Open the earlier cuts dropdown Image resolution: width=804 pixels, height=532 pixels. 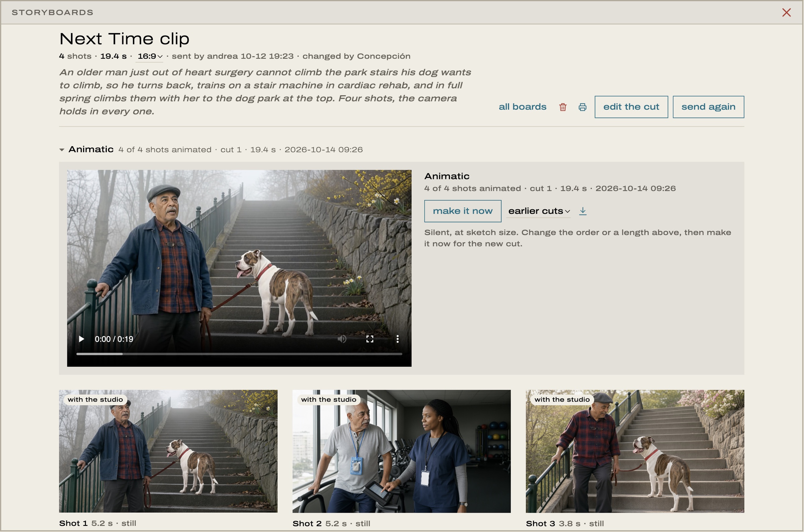(539, 211)
